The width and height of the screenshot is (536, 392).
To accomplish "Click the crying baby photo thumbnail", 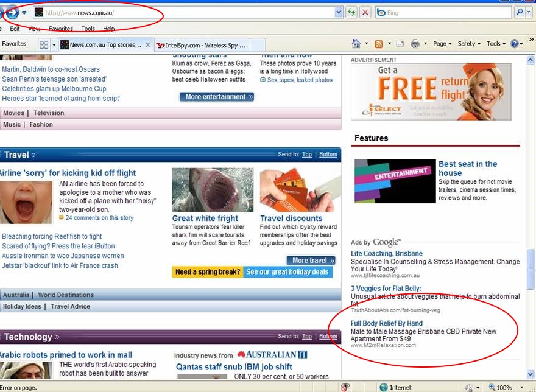I will point(26,202).
